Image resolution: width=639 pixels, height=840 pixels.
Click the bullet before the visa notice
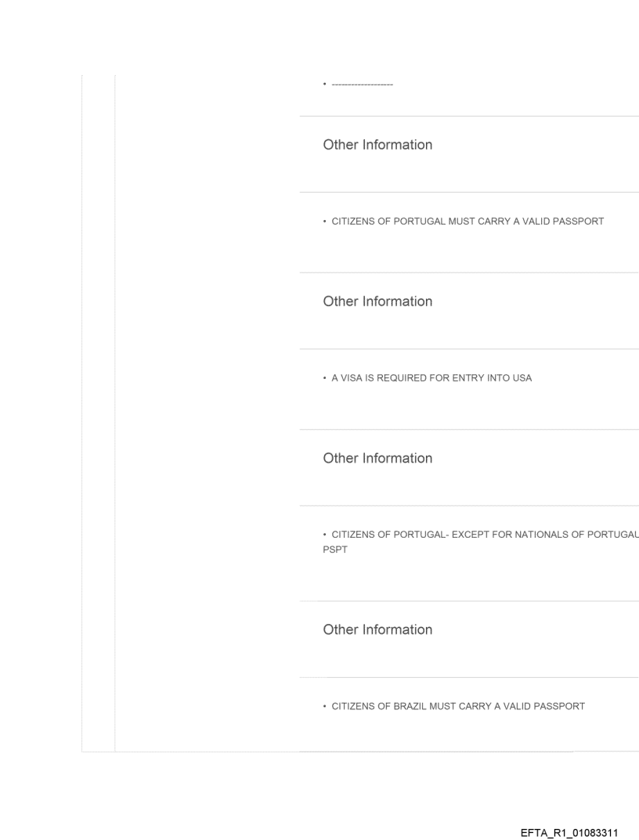[325, 378]
